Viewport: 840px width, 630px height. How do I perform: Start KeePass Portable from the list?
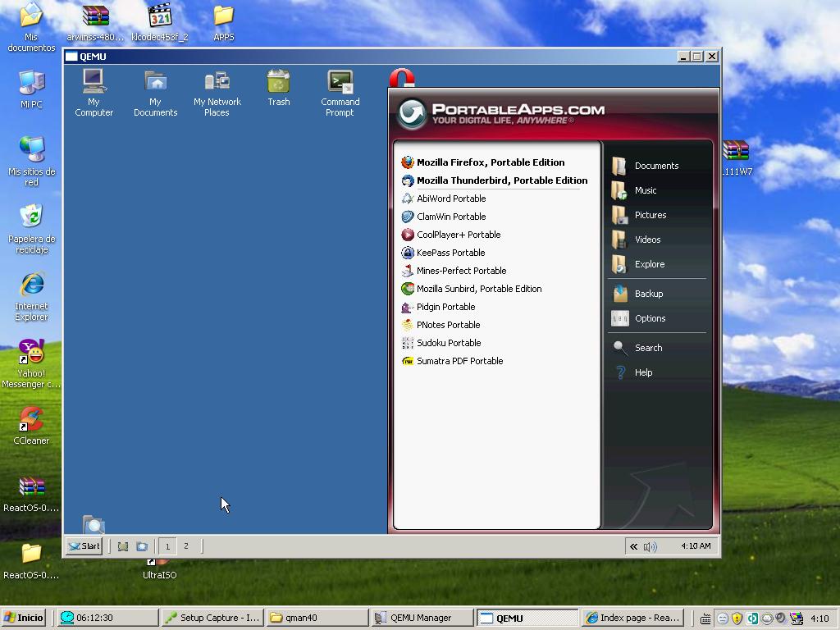[x=450, y=253]
